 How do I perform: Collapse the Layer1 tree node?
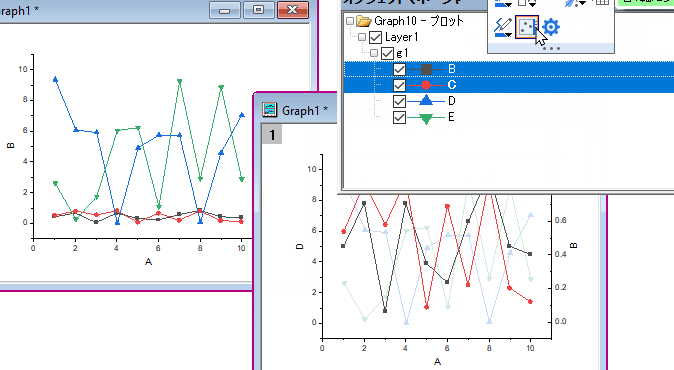click(362, 37)
